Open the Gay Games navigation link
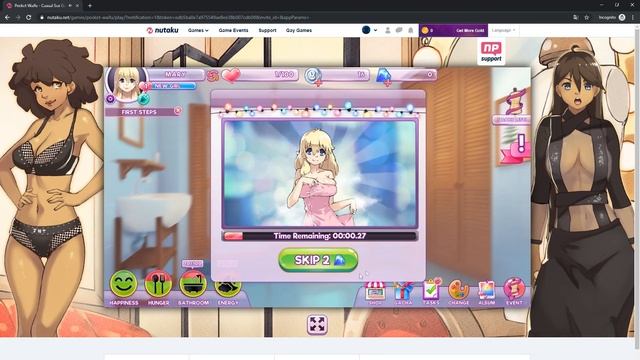Viewport: 640px width, 360px height. [299, 30]
